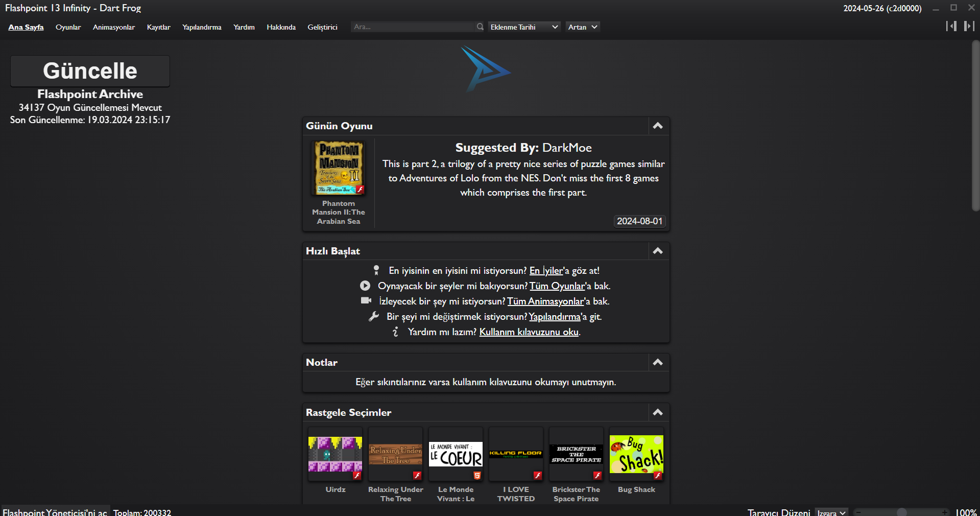Screen dimensions: 980x516
Task: Open Relaxing Under The Tree thumbnail
Action: click(396, 454)
